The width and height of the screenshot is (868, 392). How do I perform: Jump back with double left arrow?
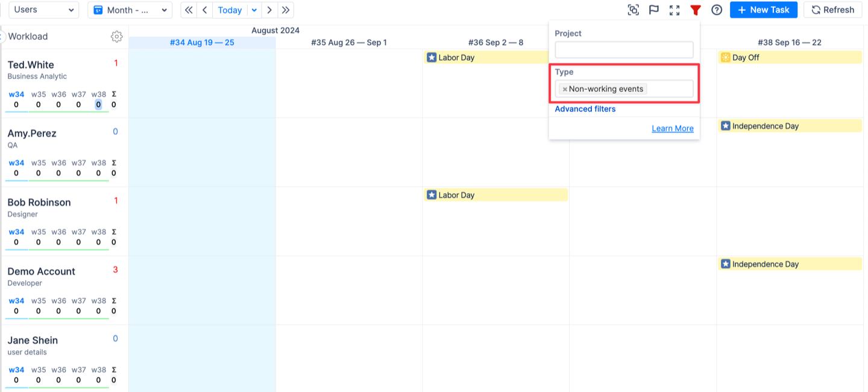(x=189, y=10)
